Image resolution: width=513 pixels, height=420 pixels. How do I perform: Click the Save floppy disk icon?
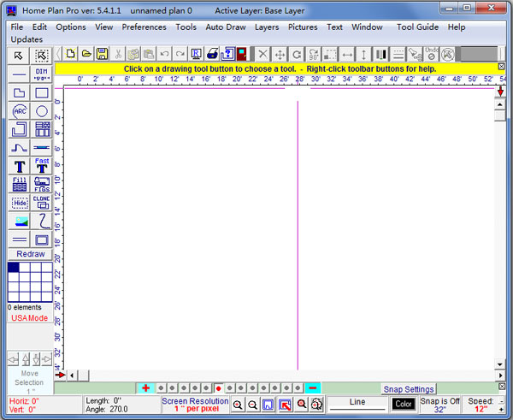point(102,54)
